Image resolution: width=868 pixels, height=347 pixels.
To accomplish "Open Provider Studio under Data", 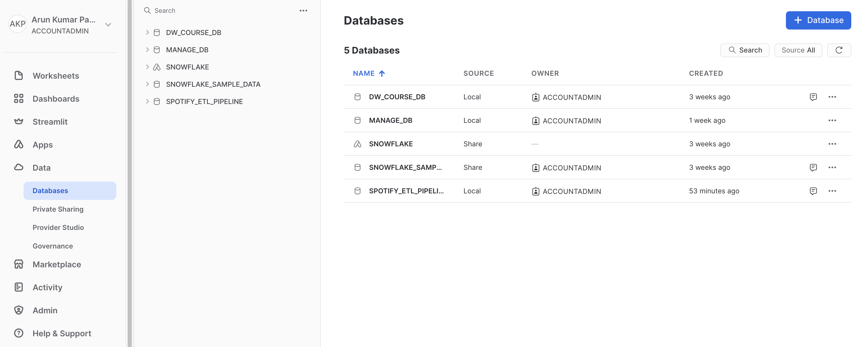I will pos(58,227).
